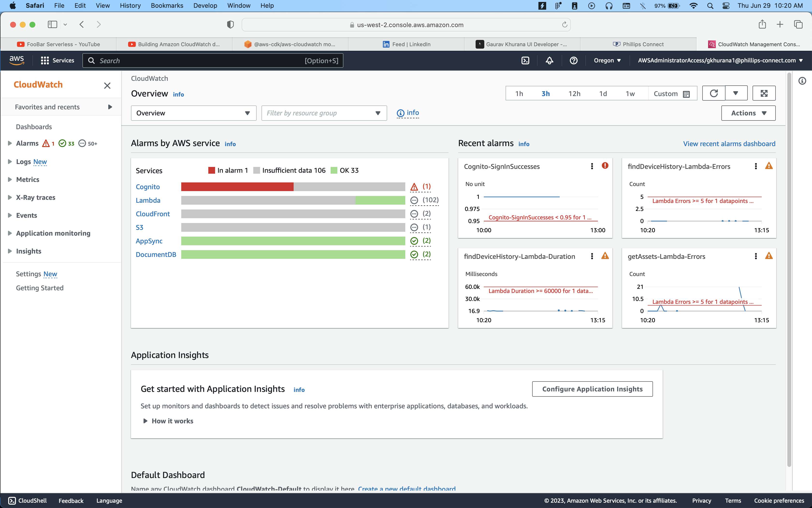Viewport: 812px width, 508px height.
Task: Open Safari History menu
Action: click(130, 6)
